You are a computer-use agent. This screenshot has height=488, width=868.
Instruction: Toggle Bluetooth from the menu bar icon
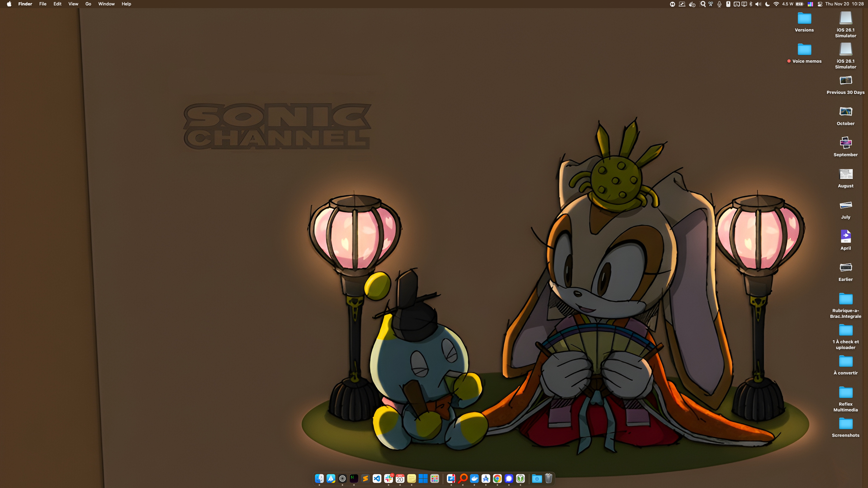[x=751, y=4]
